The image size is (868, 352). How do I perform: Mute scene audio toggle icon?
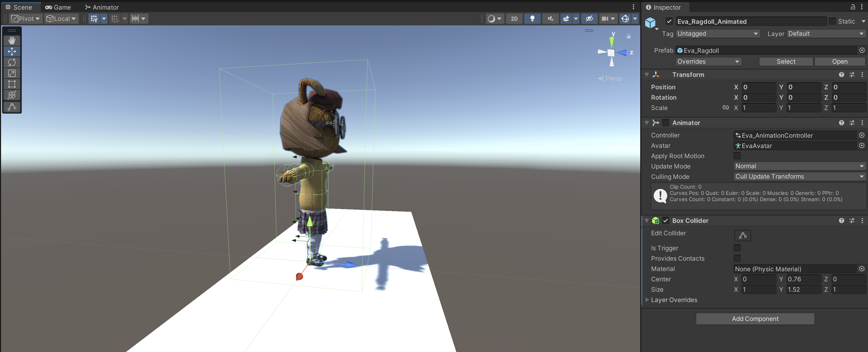(x=550, y=19)
